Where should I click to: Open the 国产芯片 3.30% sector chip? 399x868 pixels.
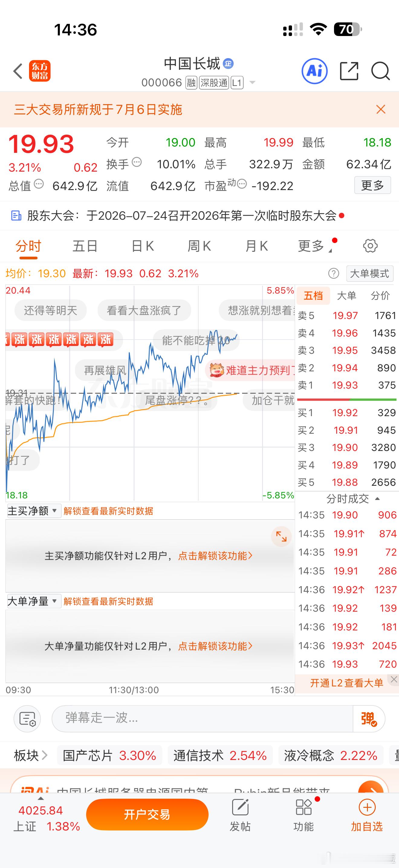110,755
